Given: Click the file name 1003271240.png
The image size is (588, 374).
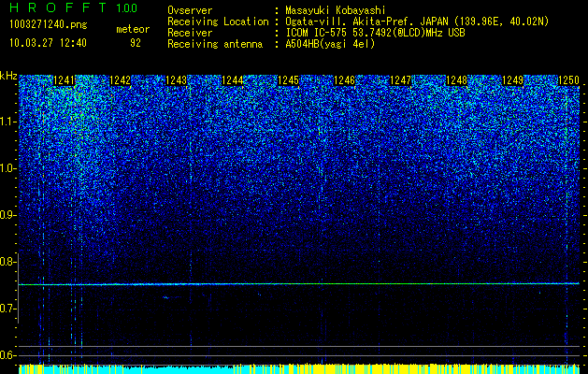Looking at the screenshot, I should 49,25.
